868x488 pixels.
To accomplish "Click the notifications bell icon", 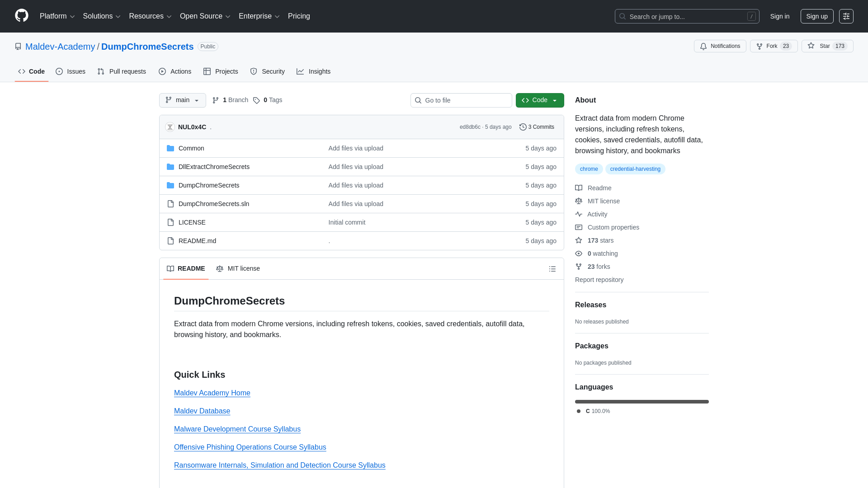I will click(703, 46).
